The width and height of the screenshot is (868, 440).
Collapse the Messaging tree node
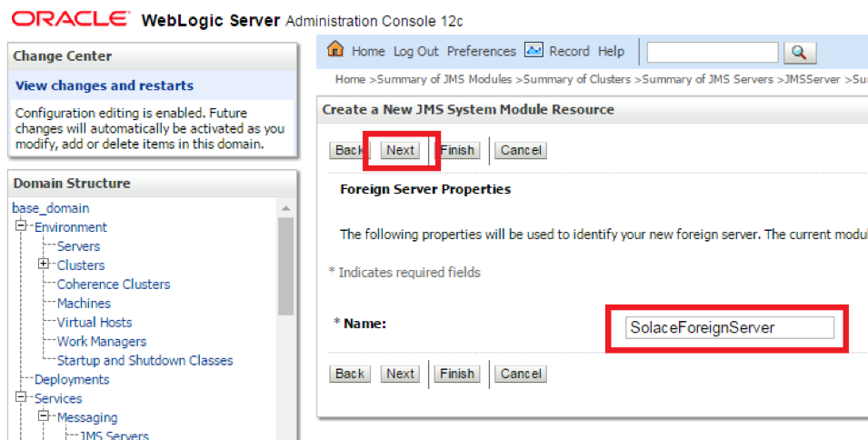[x=44, y=417]
